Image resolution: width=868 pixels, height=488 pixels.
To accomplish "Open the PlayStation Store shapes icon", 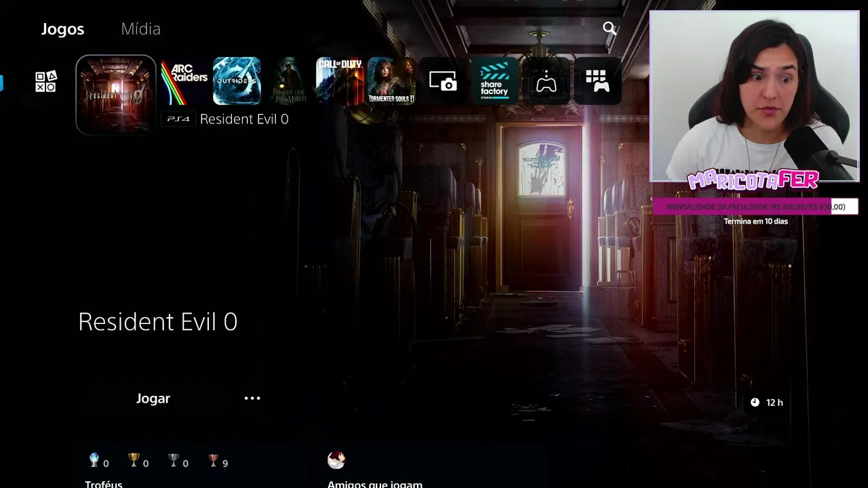I will pyautogui.click(x=46, y=82).
